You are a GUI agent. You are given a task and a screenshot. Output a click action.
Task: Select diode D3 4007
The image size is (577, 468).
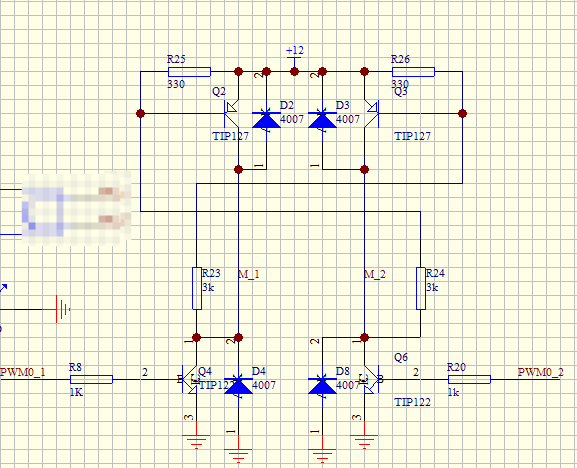click(x=322, y=120)
